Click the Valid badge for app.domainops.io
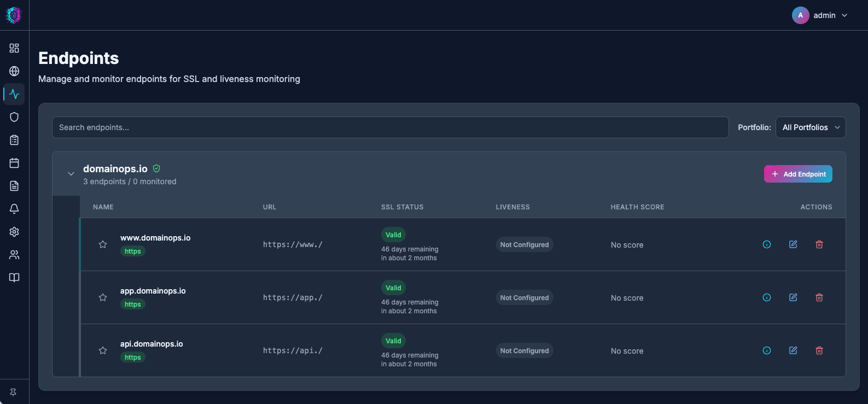The width and height of the screenshot is (868, 404). click(x=393, y=288)
